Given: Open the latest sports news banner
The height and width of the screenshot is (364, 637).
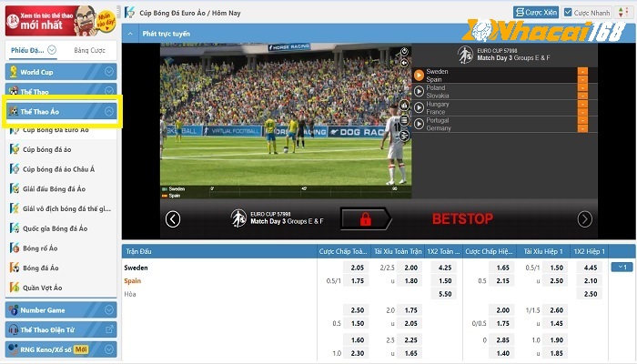Looking at the screenshot, I should click(61, 20).
